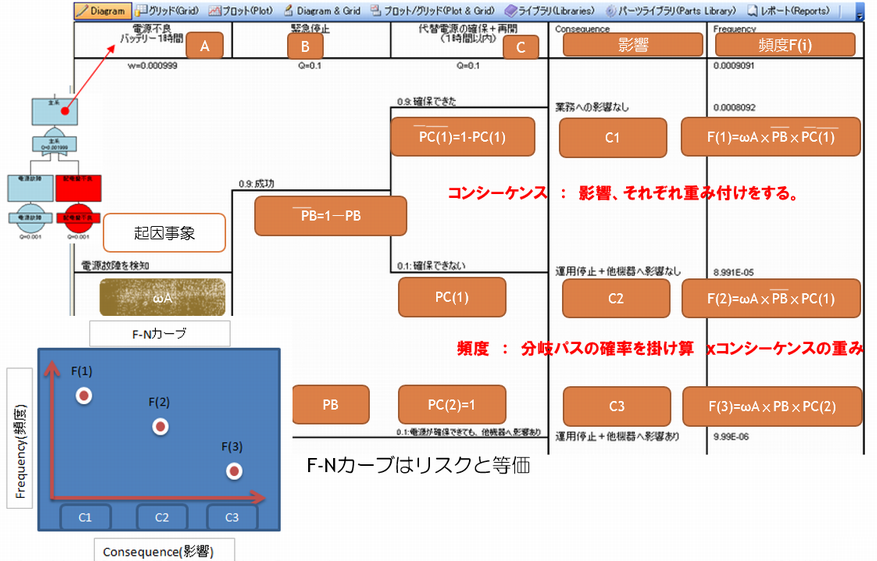The width and height of the screenshot is (877, 561).
Task: Click the 電源不良 バッテリー1時間 column header
Action: point(152,33)
